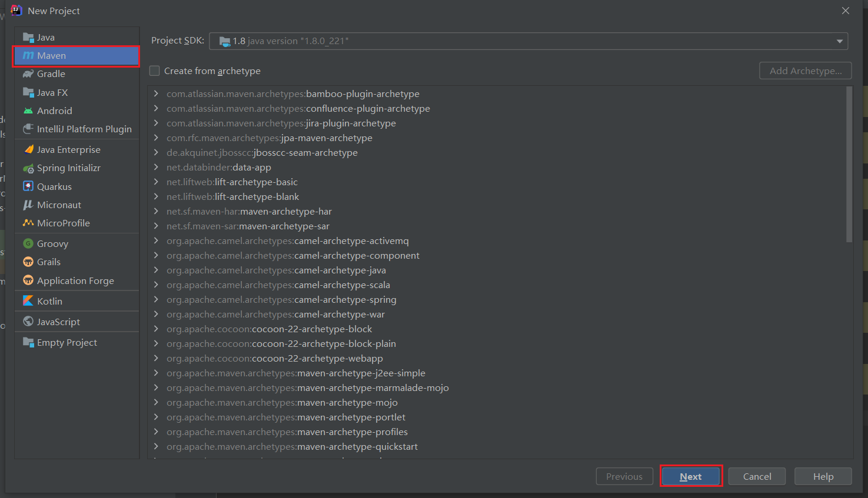This screenshot has width=868, height=498.
Task: Select cocoon-22-archetype-block-plain row
Action: (497, 343)
